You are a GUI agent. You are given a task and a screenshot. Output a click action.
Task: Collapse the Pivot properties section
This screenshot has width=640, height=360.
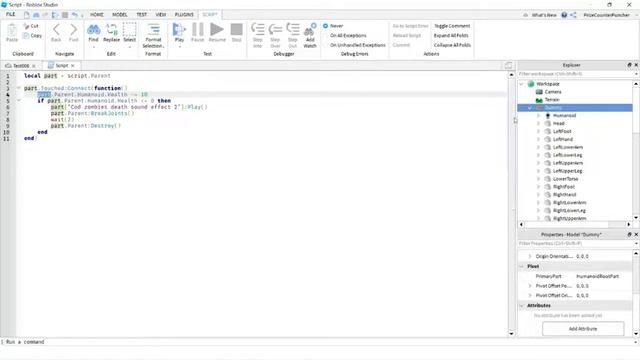pos(522,266)
